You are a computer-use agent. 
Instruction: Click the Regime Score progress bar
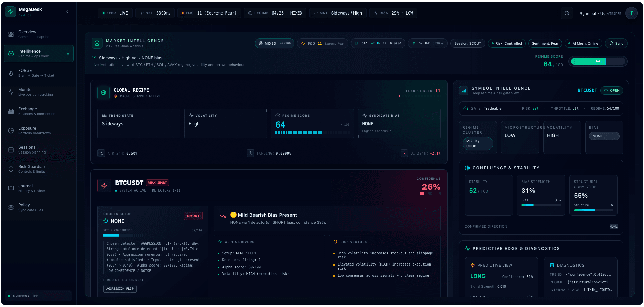[x=598, y=61]
